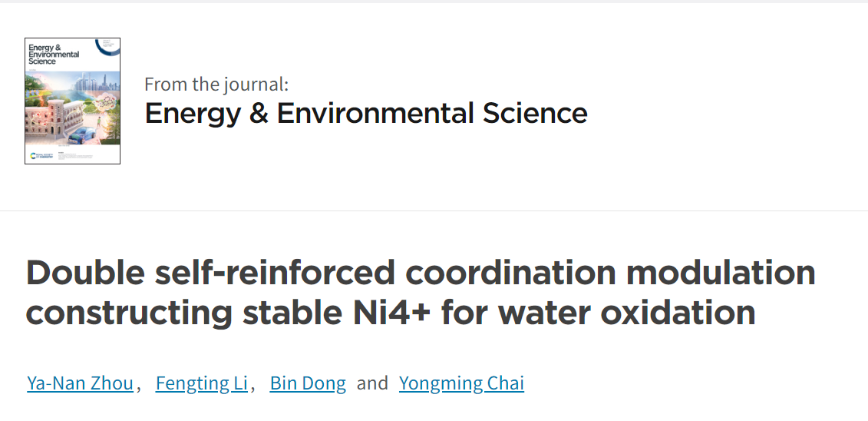
Task: Open author profile Fengting Li
Action: coord(202,383)
